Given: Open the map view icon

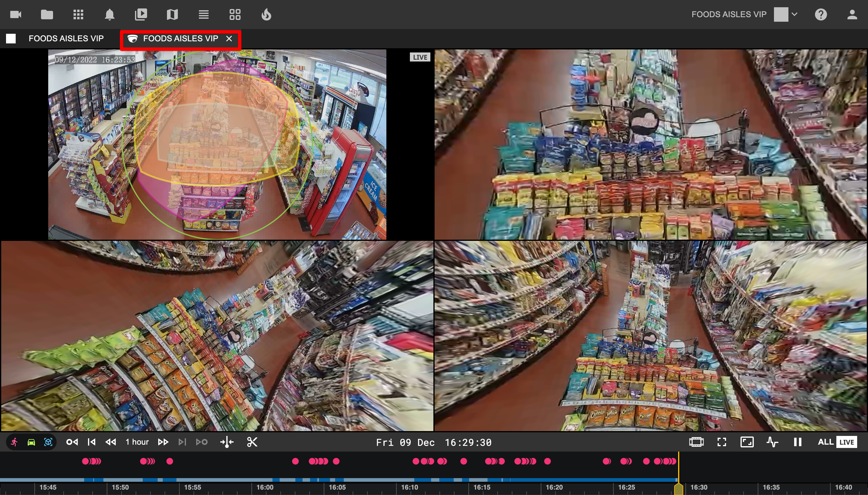Looking at the screenshot, I should 172,14.
